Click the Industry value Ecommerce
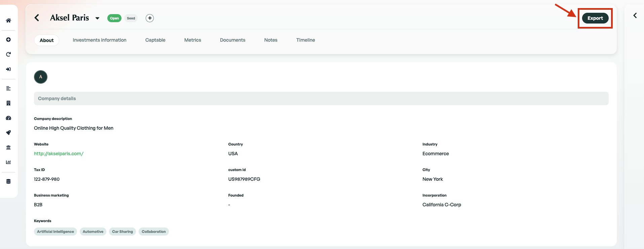The height and width of the screenshot is (249, 644). click(x=436, y=154)
